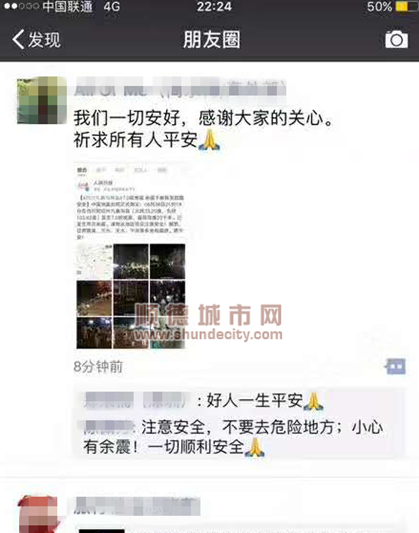Tap blurred commenter name on second comment
The image size is (419, 533).
coord(108,428)
